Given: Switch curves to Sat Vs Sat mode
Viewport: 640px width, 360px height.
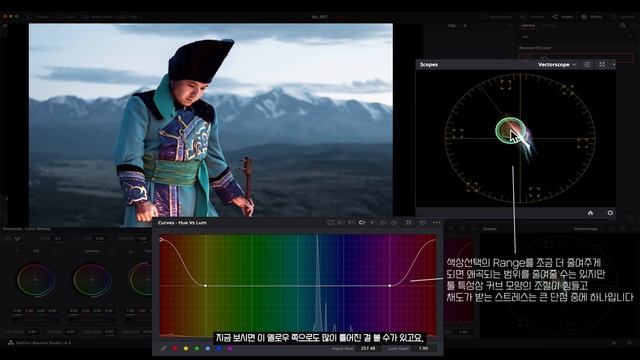Looking at the screenshot, I should (x=383, y=222).
